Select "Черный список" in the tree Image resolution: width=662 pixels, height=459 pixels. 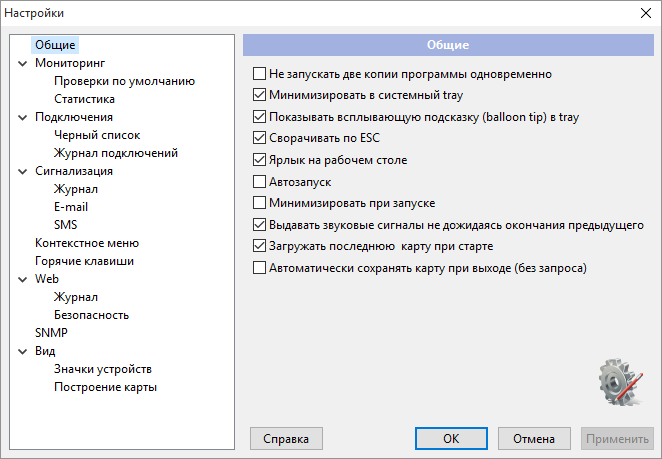coord(97,135)
